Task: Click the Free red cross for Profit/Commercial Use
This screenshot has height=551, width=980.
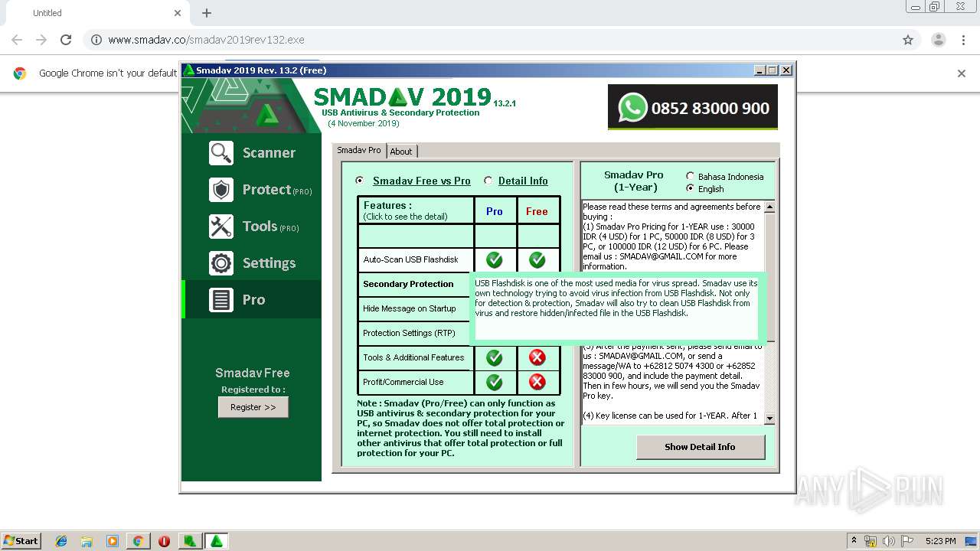Action: coord(537,382)
